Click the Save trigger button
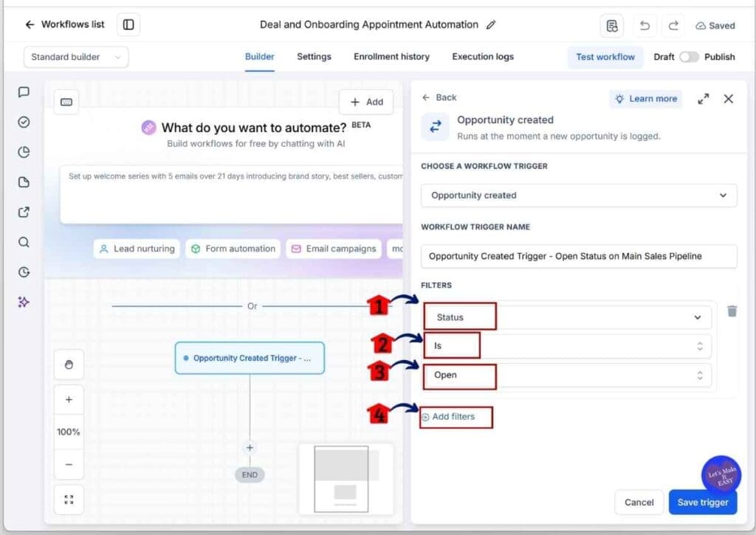This screenshot has height=535, width=756. (x=703, y=503)
